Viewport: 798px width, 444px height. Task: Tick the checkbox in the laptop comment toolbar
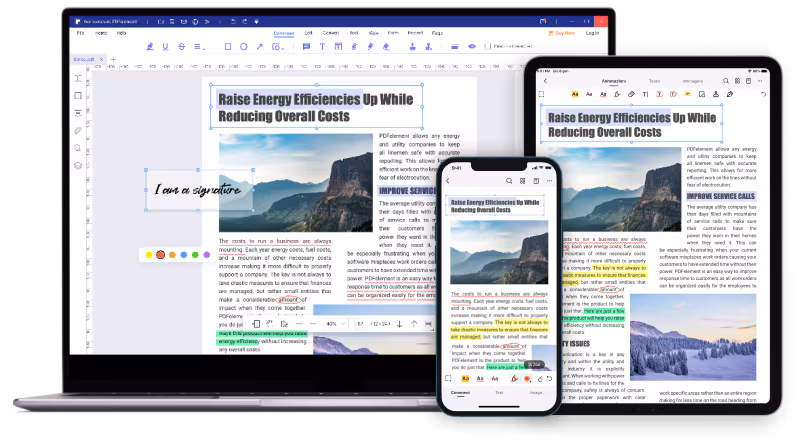(x=488, y=46)
